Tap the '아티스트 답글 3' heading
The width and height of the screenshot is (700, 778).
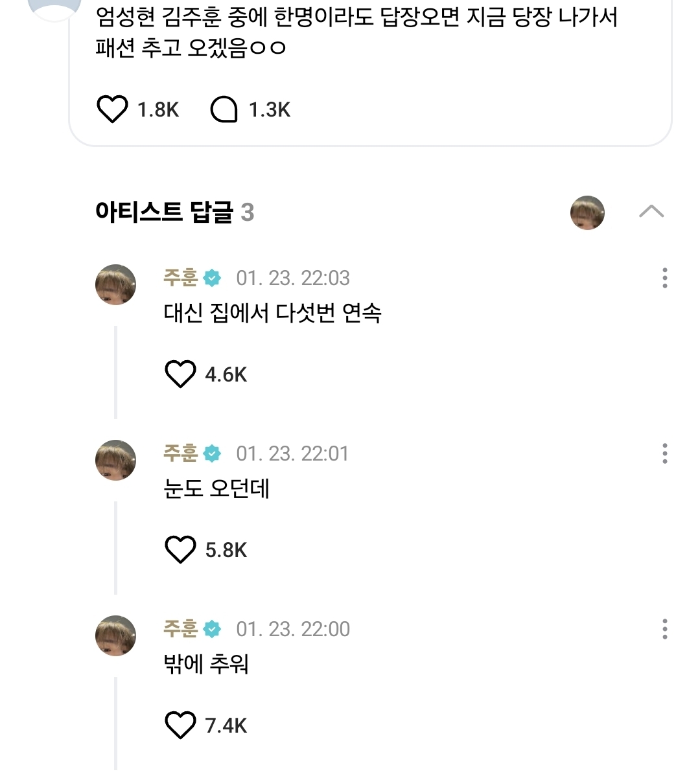(x=174, y=212)
